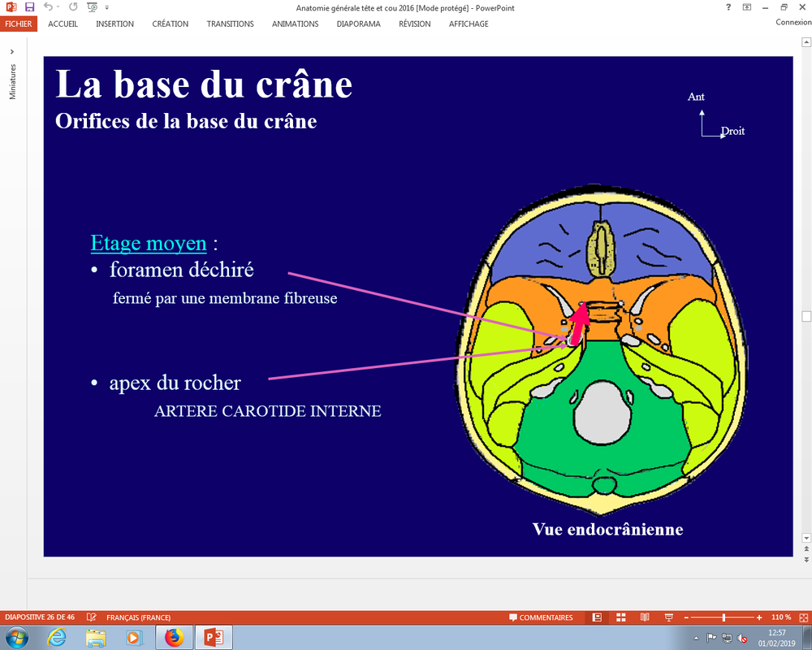Click the Save icon in quick access toolbar

[x=30, y=7]
